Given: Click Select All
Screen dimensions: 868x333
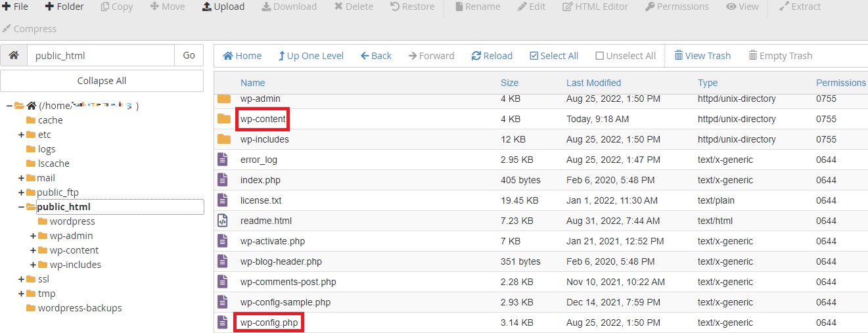Looking at the screenshot, I should 554,56.
